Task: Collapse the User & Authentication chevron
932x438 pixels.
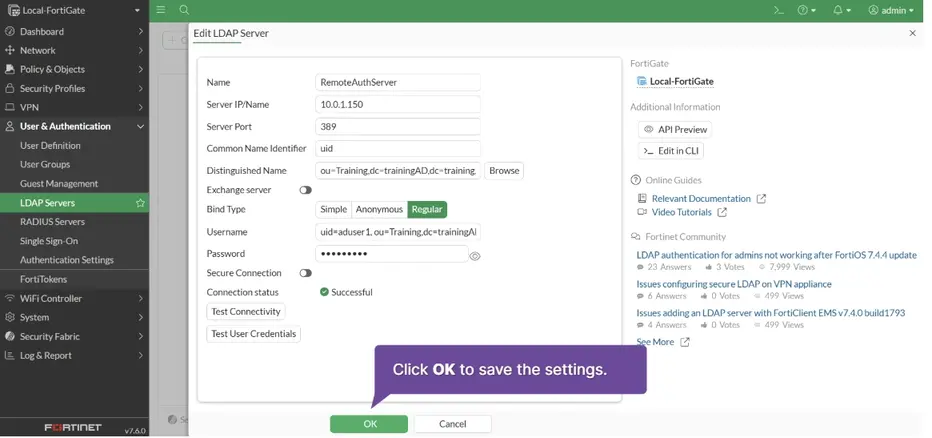Action: tap(140, 126)
